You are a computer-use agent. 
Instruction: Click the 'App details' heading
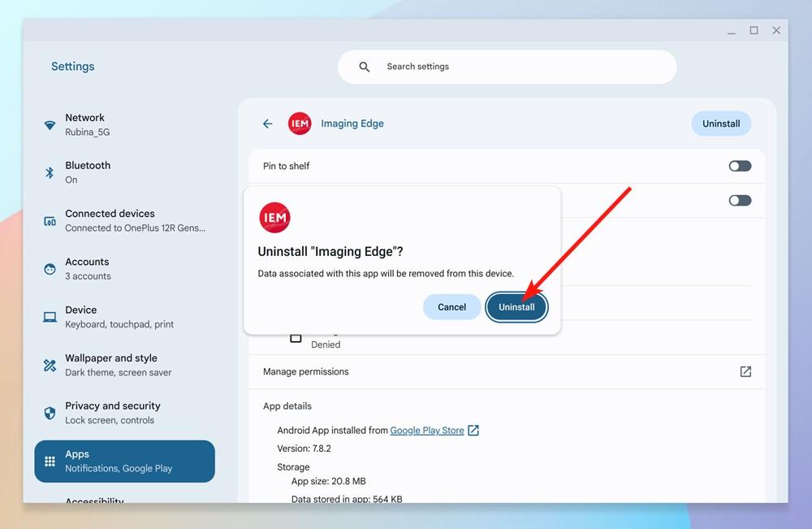pyautogui.click(x=287, y=406)
